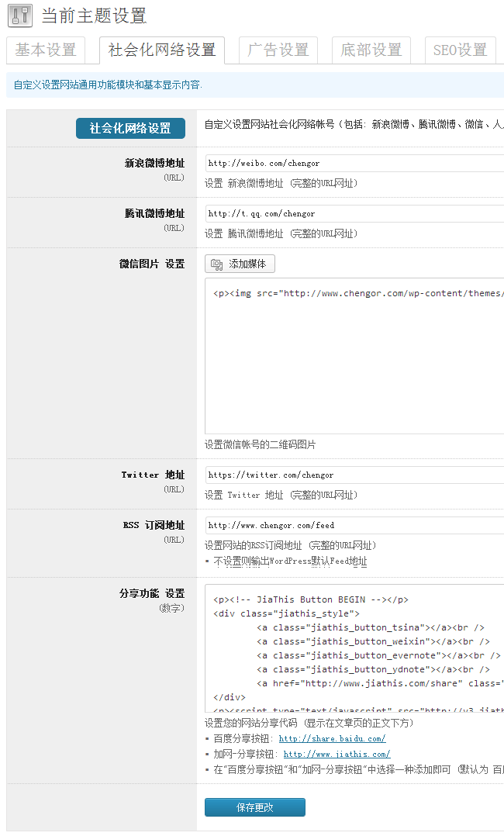The width and height of the screenshot is (504, 836).
Task: Click the 百度分享按钮 list label
Action: (x=243, y=738)
